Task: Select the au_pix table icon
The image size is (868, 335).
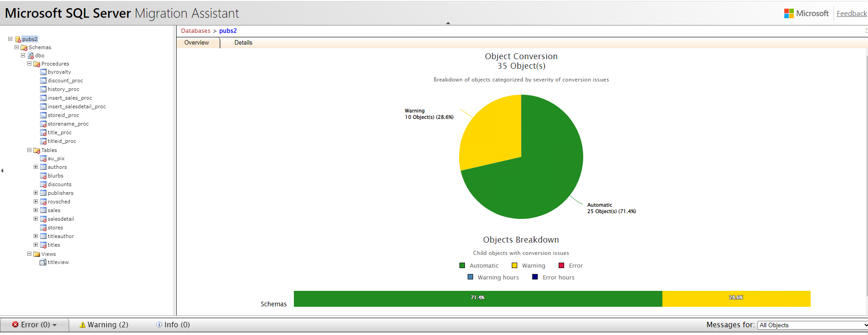Action: pos(43,158)
